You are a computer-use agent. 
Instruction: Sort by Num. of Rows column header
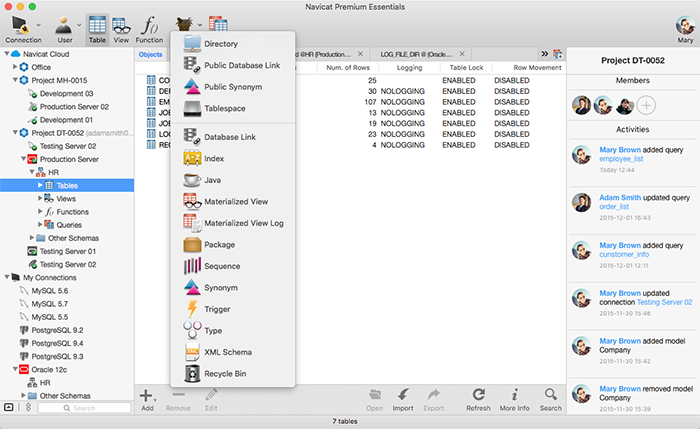tap(348, 67)
